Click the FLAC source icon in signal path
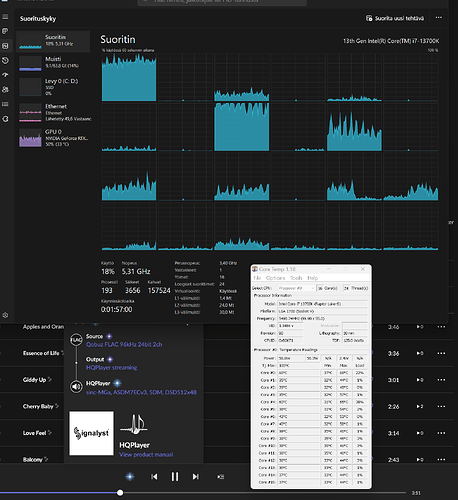Viewport: 458px width, 500px height. 76,340
